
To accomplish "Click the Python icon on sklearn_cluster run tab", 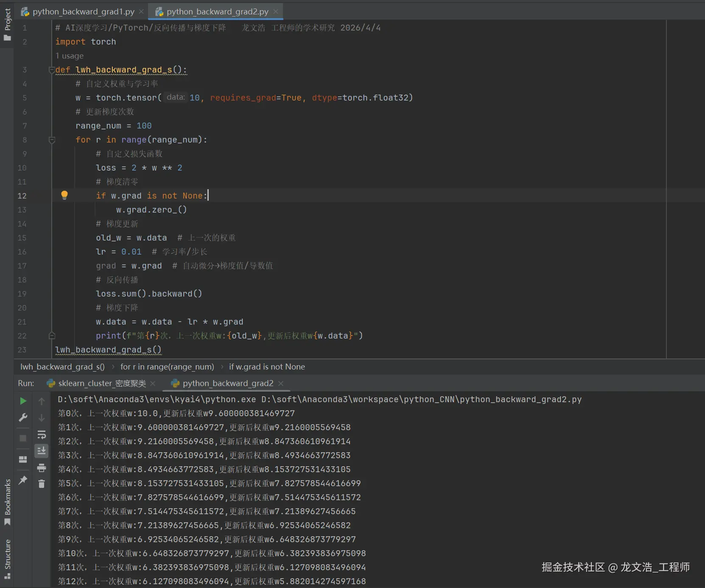I will pyautogui.click(x=51, y=384).
